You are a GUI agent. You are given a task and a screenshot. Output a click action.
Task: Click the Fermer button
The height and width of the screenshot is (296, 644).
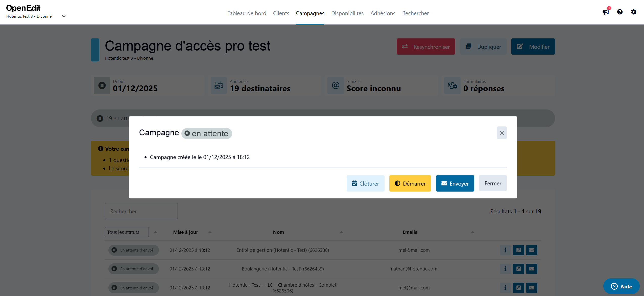pyautogui.click(x=493, y=184)
